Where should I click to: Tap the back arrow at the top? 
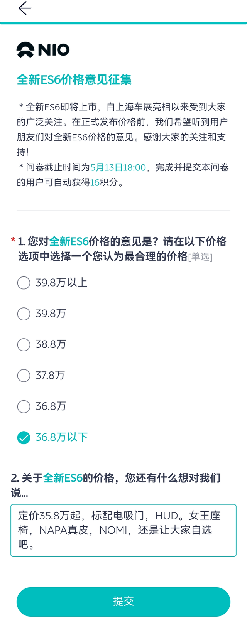coord(25,8)
